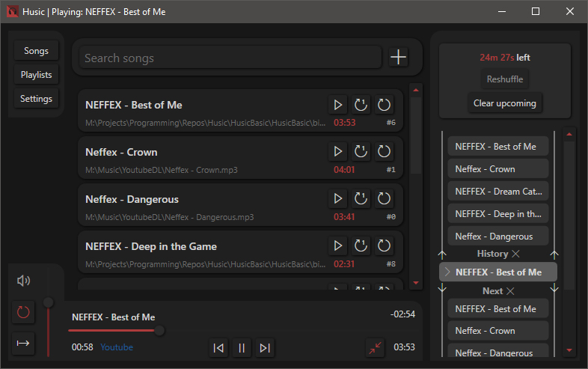Select Neffex - Crown in Next list
588x369 pixels.
click(498, 331)
